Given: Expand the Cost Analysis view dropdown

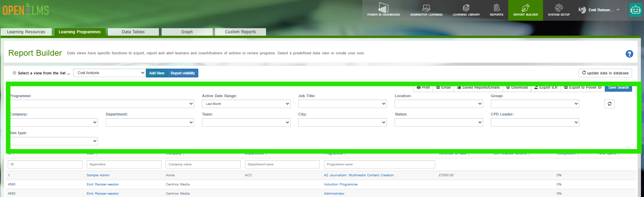Looking at the screenshot, I should (x=110, y=73).
